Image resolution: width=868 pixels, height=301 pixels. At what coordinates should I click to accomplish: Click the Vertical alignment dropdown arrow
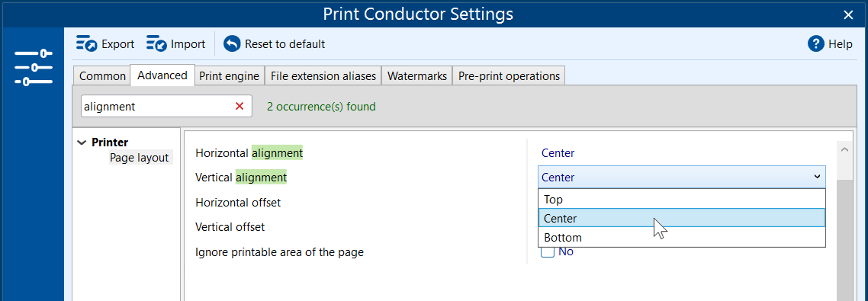point(817,177)
